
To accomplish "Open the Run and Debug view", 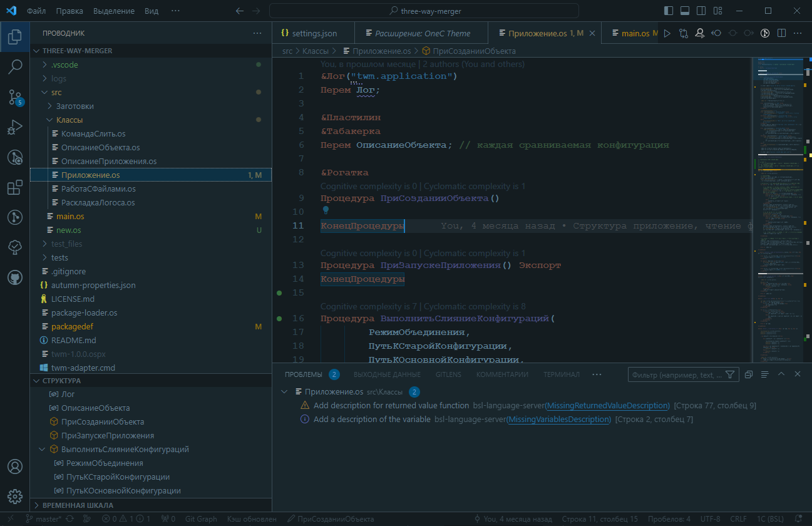I will tap(15, 127).
